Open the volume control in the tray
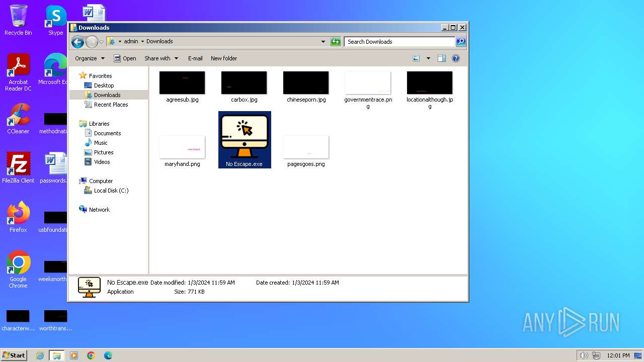The width and height of the screenshot is (644, 362). click(584, 355)
